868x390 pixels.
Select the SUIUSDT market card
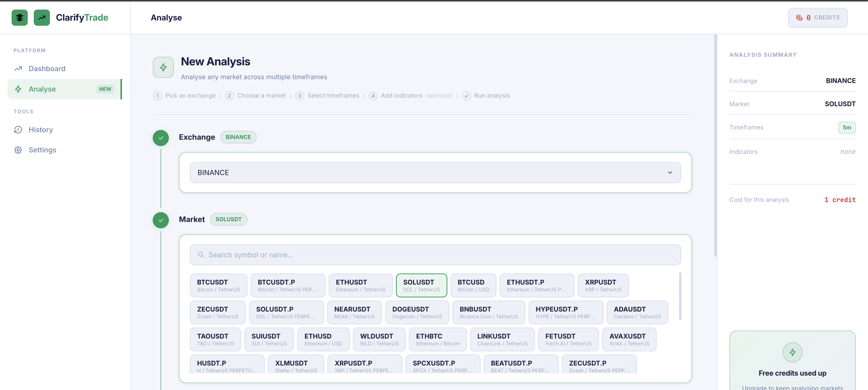click(x=269, y=339)
